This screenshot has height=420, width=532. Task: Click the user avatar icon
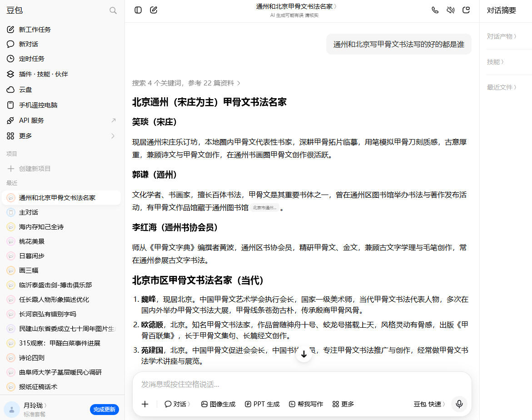click(12, 410)
